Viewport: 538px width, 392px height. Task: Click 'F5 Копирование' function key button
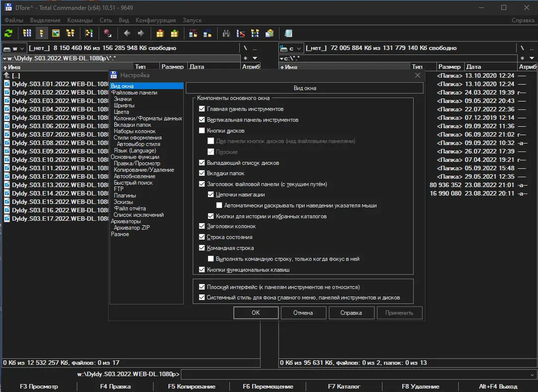192,387
